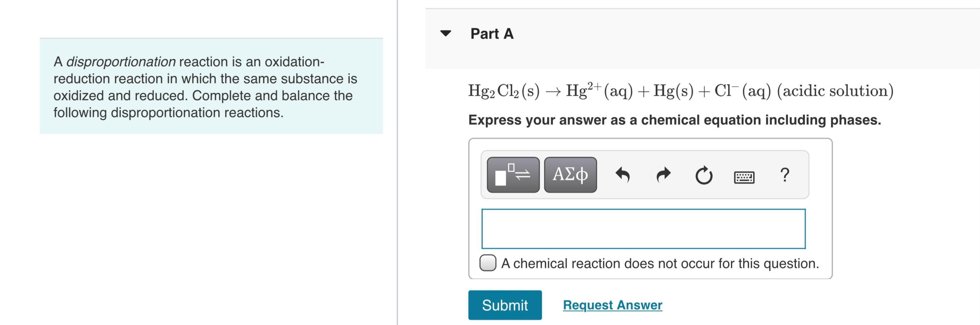Image resolution: width=980 pixels, height=325 pixels.
Task: Submit your chemical equation answer
Action: pyautogui.click(x=505, y=305)
